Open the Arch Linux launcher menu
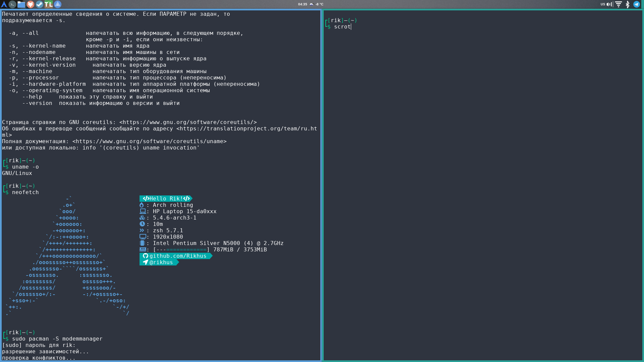644x362 pixels. tap(4, 4)
